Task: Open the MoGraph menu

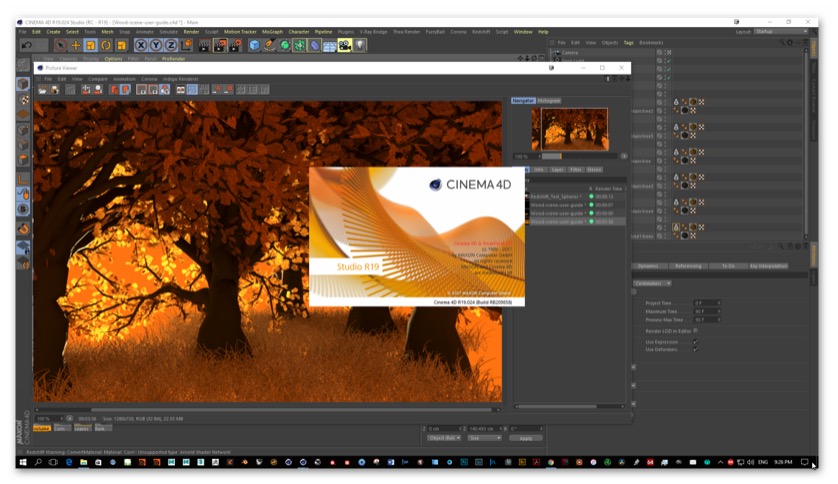Action: [272, 32]
